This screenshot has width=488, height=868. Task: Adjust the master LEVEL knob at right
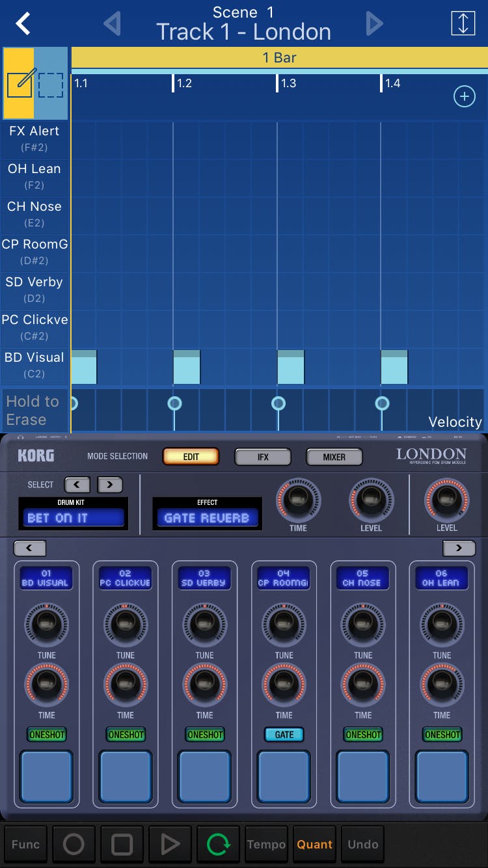[446, 500]
